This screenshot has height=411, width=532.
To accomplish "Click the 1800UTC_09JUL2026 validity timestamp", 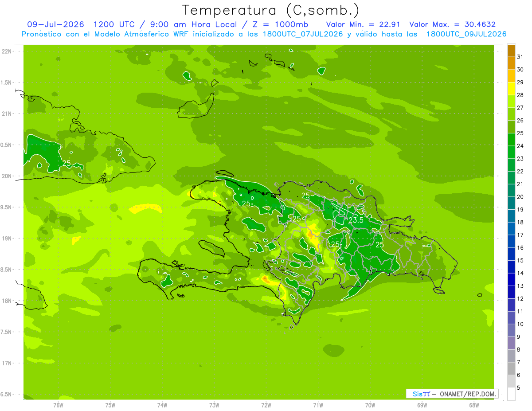I will 466,34.
